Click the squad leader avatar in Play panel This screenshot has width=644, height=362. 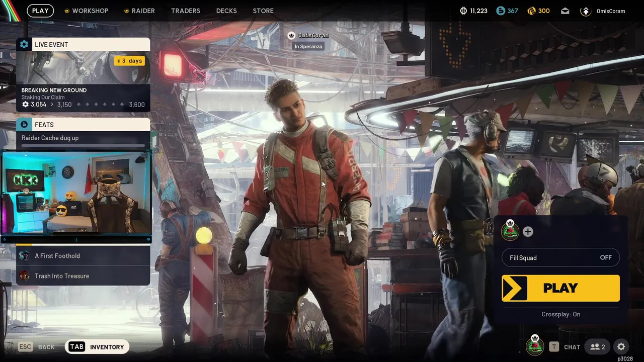tap(510, 231)
